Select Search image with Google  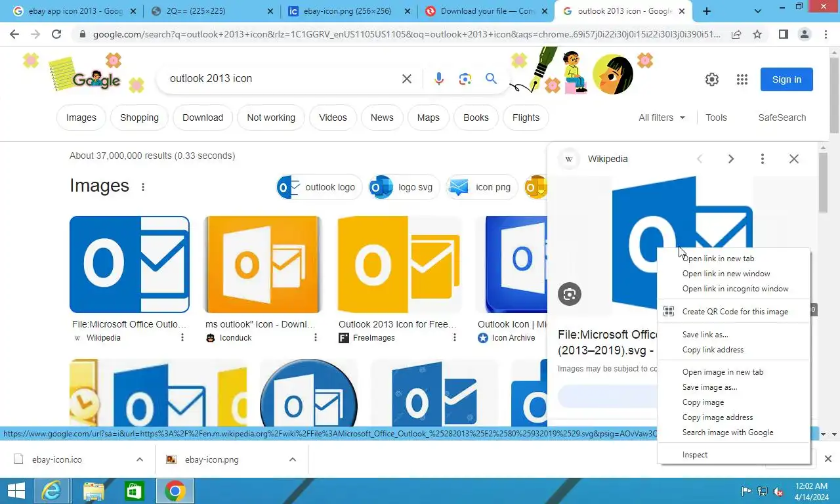coord(734,432)
